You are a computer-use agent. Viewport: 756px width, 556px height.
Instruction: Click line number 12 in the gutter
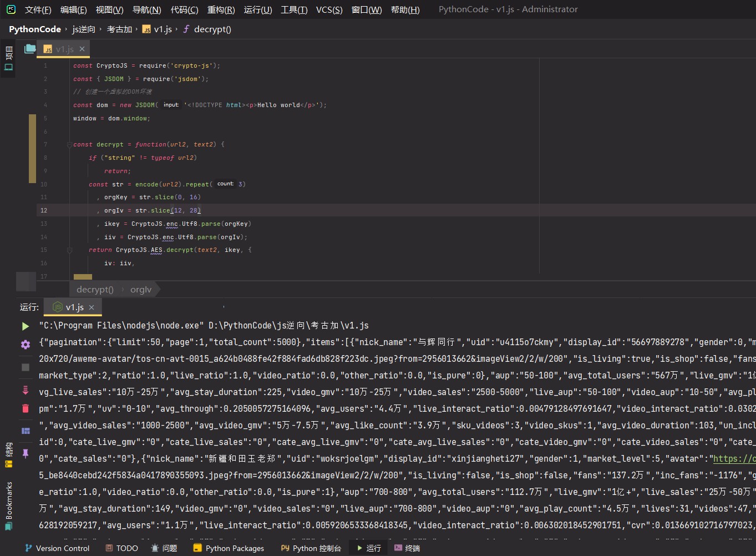[x=44, y=211]
